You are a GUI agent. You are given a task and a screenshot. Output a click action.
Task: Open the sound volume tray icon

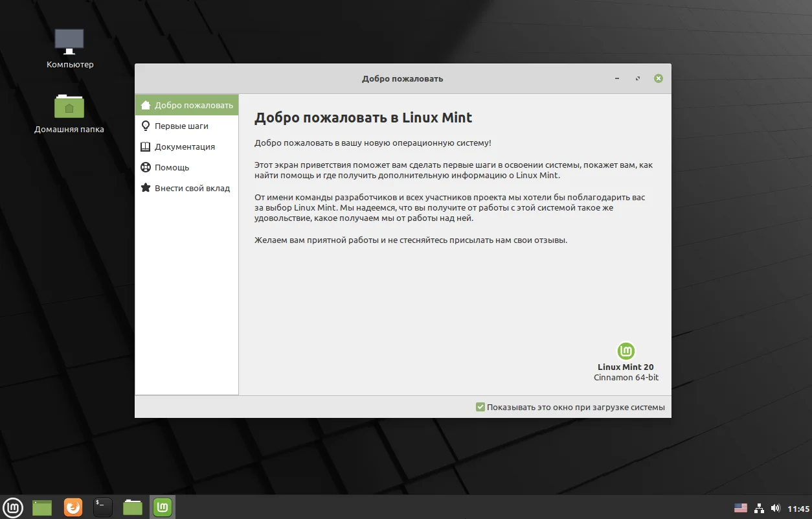click(776, 508)
